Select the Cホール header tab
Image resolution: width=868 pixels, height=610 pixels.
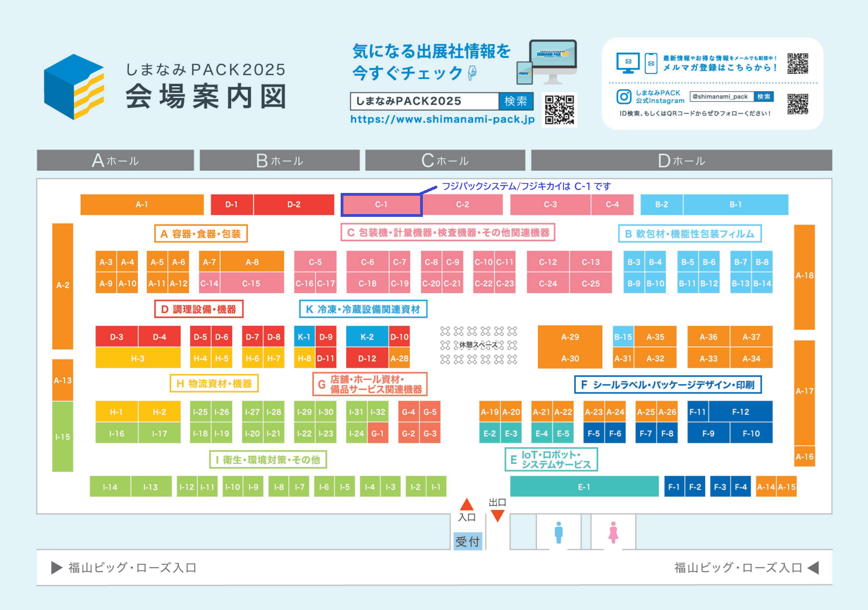point(445,161)
